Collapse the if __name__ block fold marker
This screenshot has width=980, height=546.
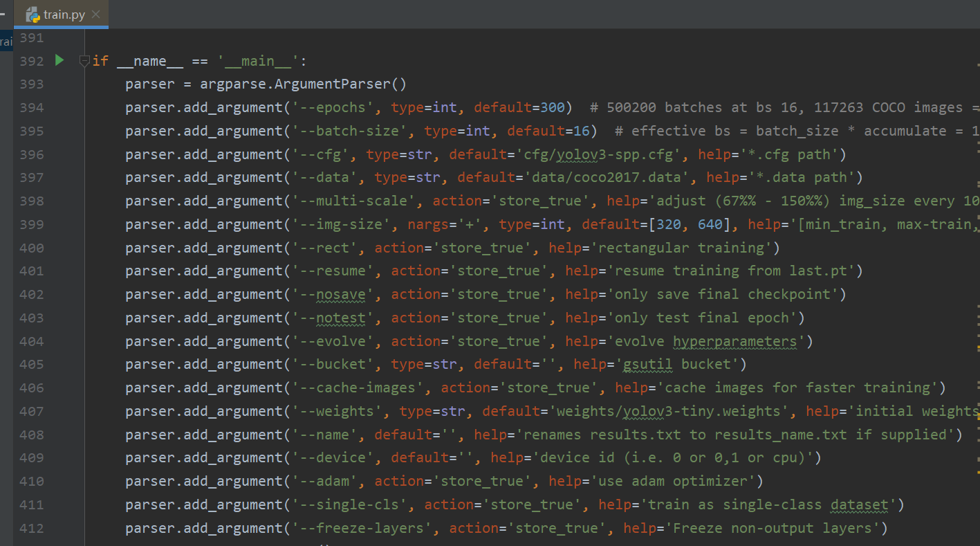point(84,61)
